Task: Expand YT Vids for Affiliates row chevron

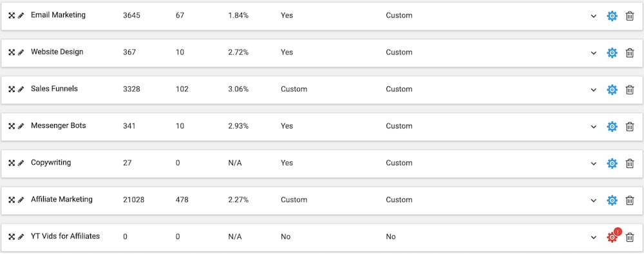Action: tap(594, 237)
